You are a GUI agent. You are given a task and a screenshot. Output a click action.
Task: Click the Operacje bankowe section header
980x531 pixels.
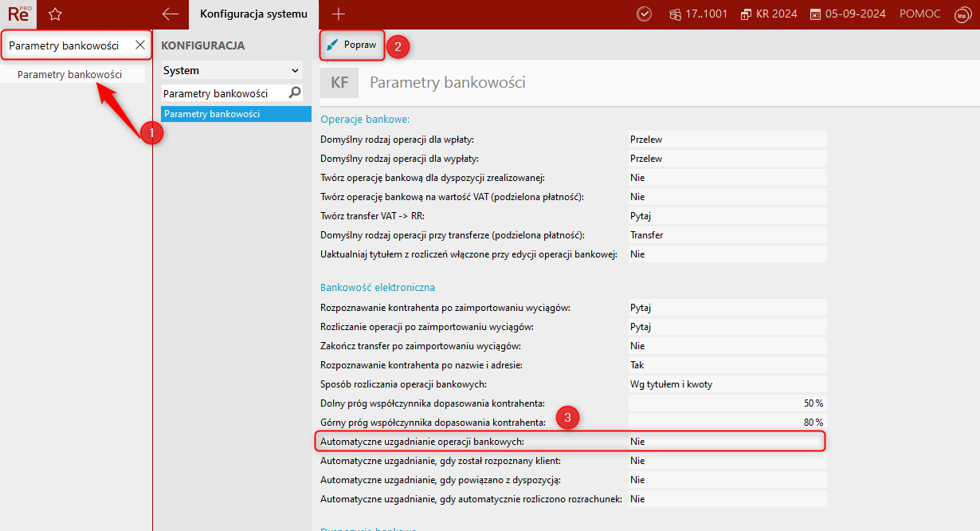tap(365, 120)
